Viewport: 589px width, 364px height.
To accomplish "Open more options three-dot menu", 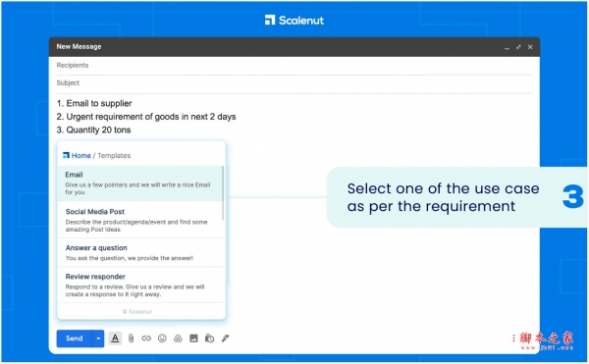I will click(513, 338).
